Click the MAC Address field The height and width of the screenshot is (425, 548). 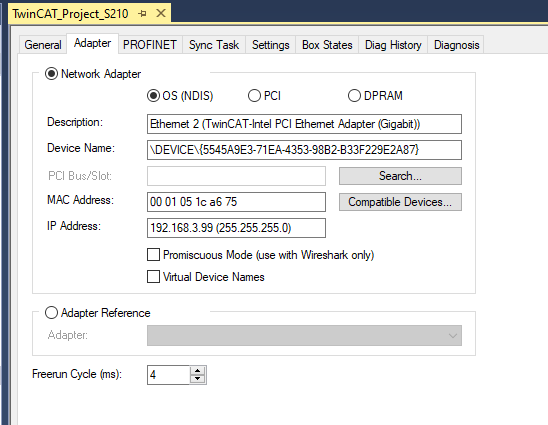click(x=236, y=202)
